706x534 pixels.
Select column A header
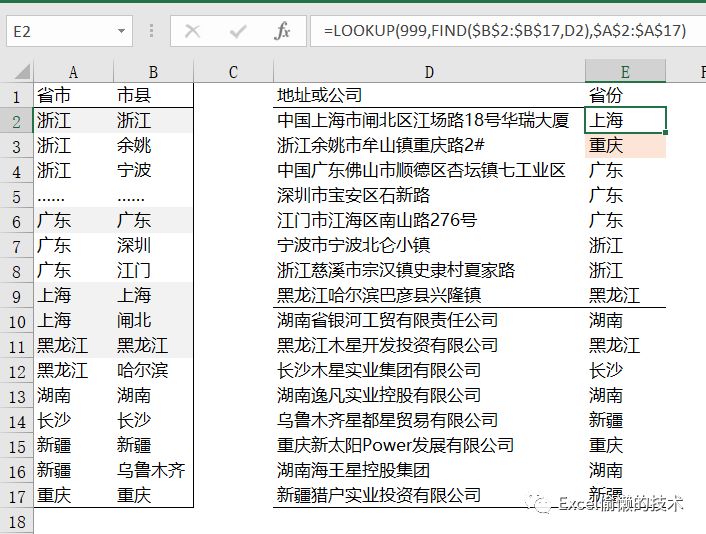[x=73, y=72]
